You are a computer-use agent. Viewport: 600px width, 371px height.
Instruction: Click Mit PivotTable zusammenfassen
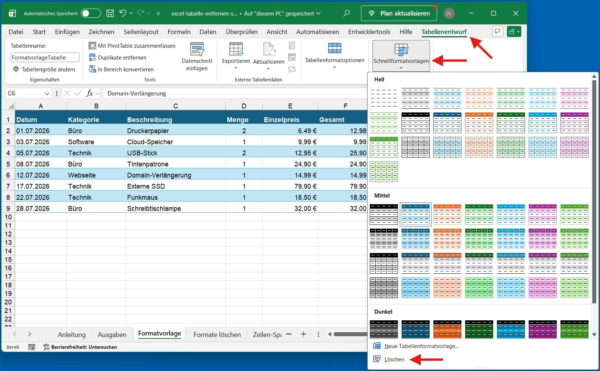coord(132,46)
